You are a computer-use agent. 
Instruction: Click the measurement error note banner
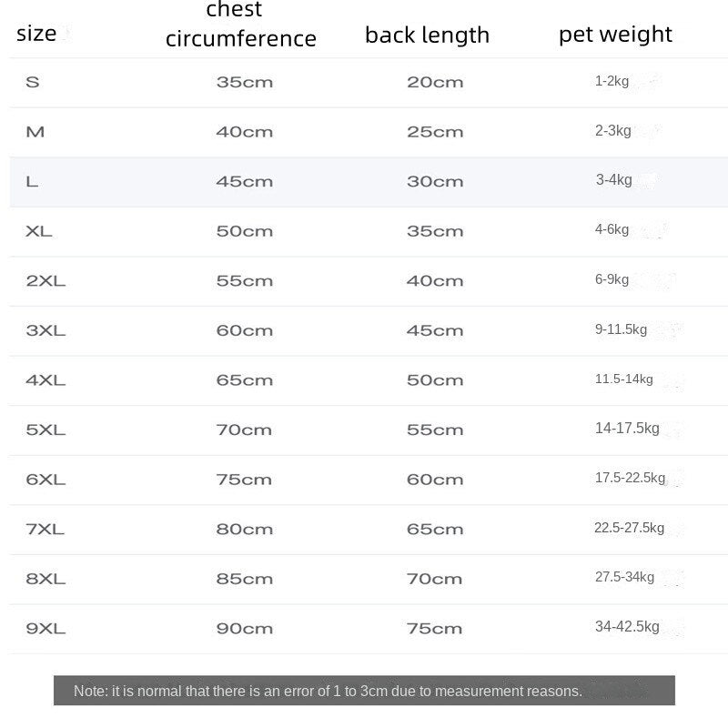pyautogui.click(x=364, y=691)
